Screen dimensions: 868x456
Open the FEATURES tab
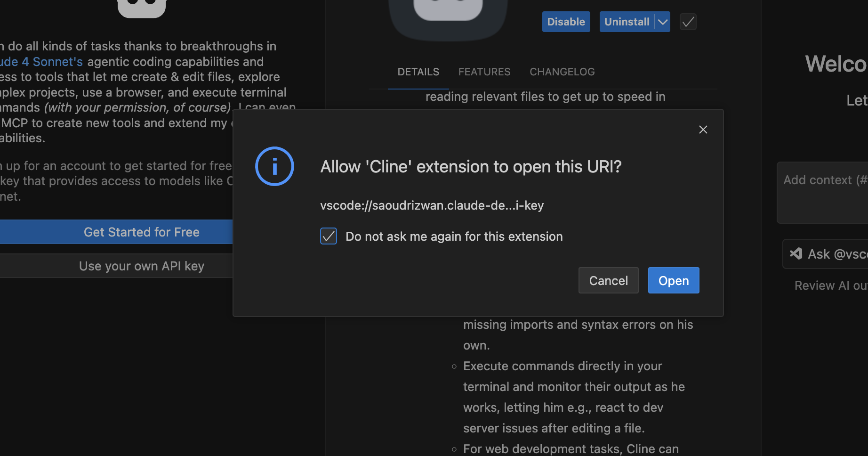tap(484, 72)
